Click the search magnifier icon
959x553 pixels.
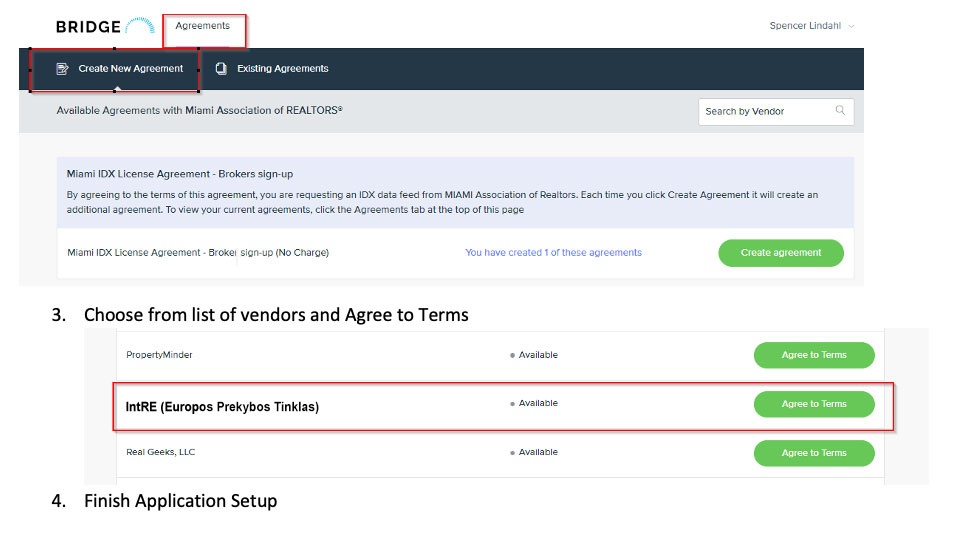click(x=840, y=110)
